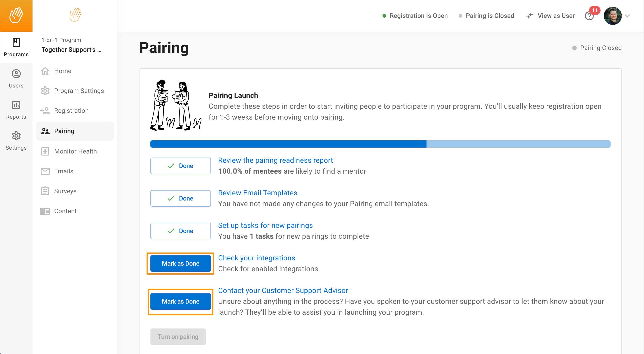Open Registration menu item
This screenshot has height=354, width=644.
coord(75,111)
